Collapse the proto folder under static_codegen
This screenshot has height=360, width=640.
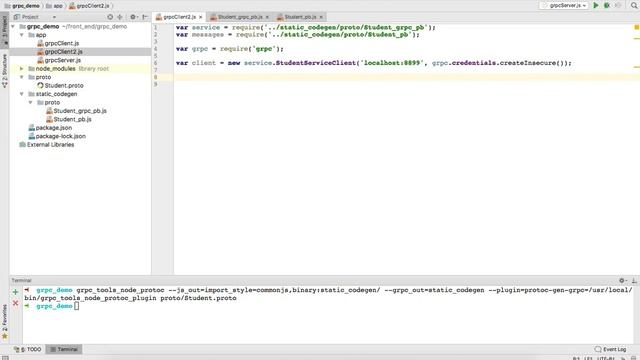pos(31,102)
